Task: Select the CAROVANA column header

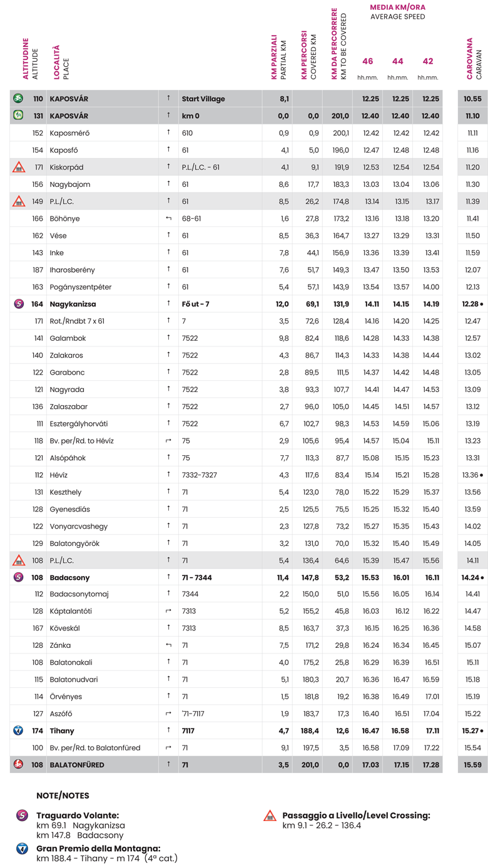Action: point(469,59)
